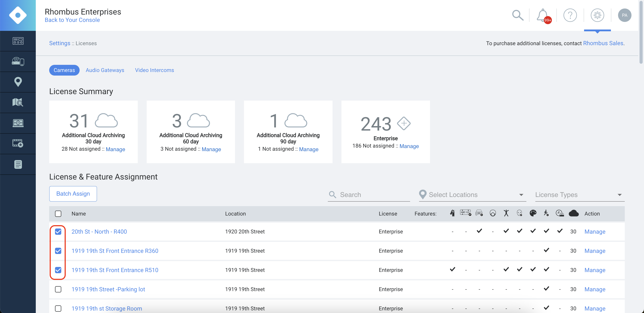Image resolution: width=644 pixels, height=313 pixels.
Task: Open the 1919 19th st Storage Room camera
Action: [107, 309]
